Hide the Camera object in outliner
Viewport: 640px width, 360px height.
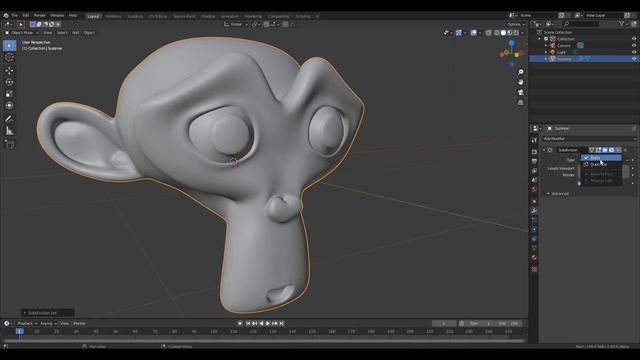click(x=634, y=46)
